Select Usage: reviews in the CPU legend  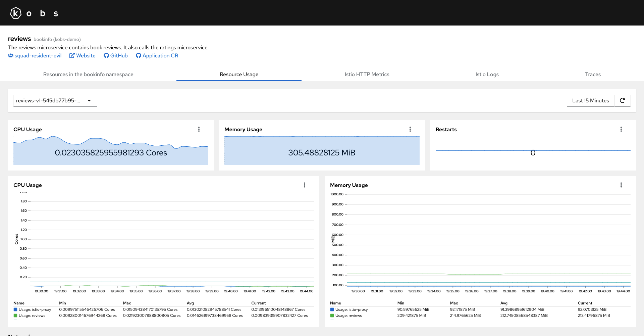(32, 316)
